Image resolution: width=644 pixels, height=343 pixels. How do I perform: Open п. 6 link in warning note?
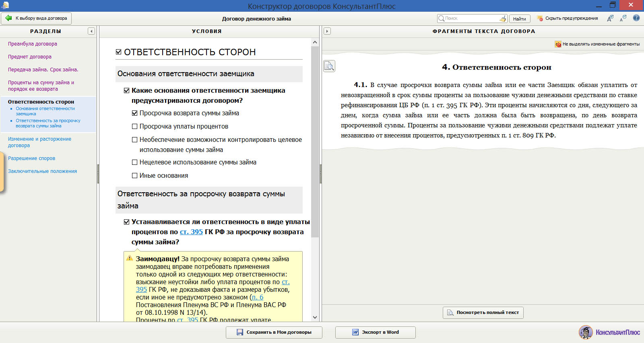pos(258,297)
